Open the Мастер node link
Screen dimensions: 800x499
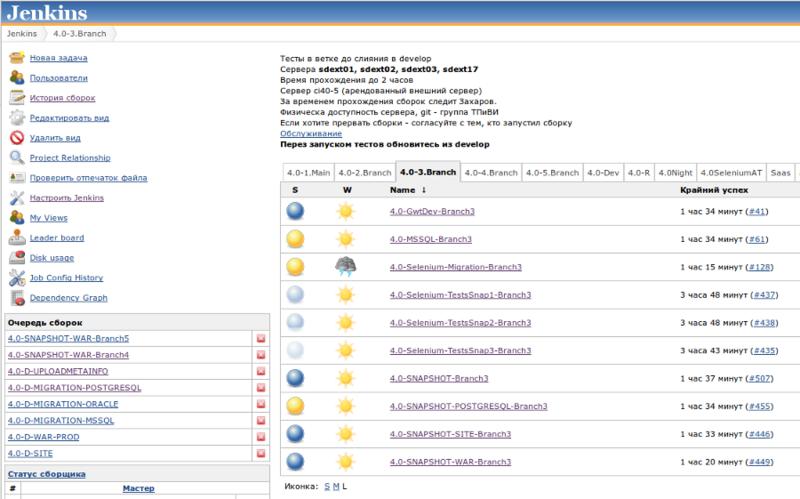tap(138, 488)
